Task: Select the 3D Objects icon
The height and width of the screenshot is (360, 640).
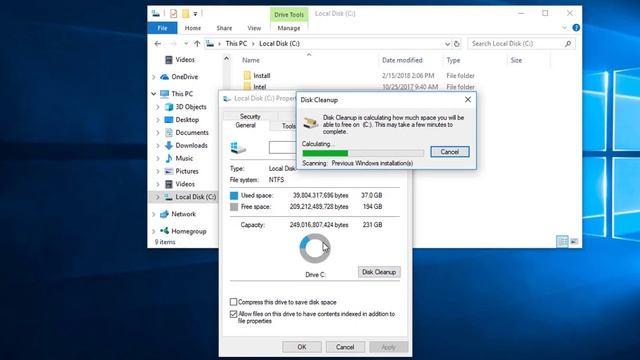Action: click(169, 107)
